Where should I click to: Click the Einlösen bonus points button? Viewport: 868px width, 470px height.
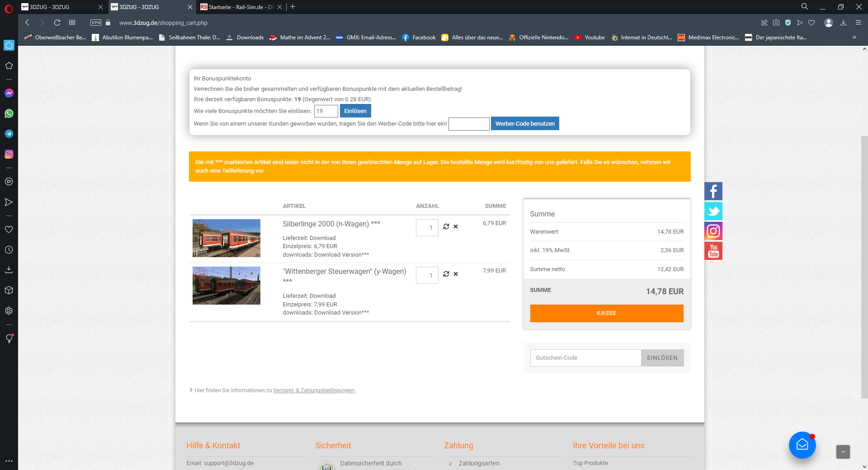coord(355,111)
